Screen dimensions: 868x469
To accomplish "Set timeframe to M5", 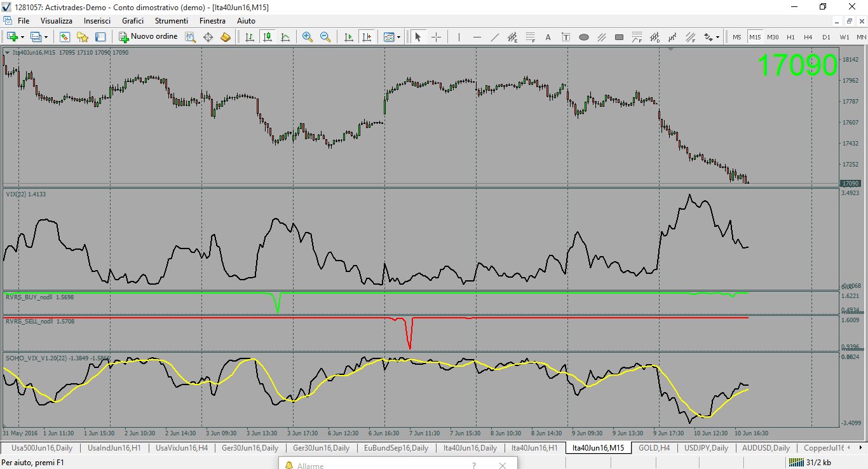I will 736,37.
